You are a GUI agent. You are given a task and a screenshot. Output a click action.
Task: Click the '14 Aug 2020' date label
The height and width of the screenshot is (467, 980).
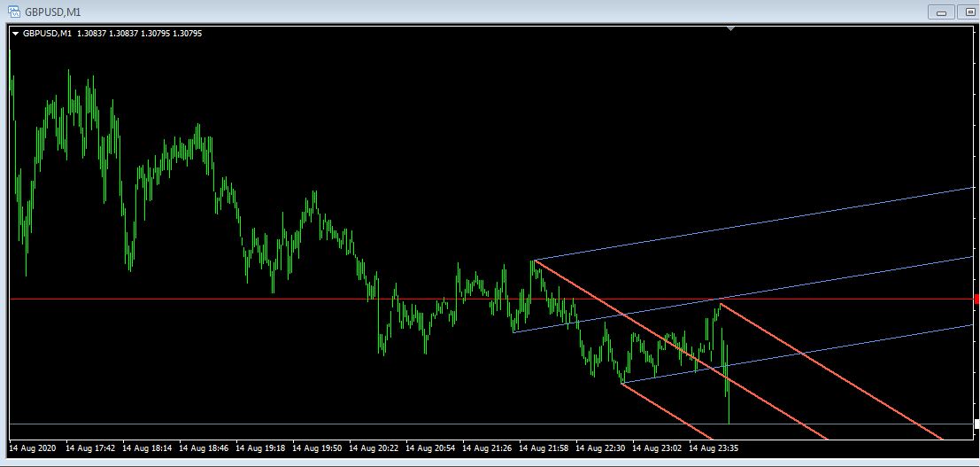(x=33, y=448)
